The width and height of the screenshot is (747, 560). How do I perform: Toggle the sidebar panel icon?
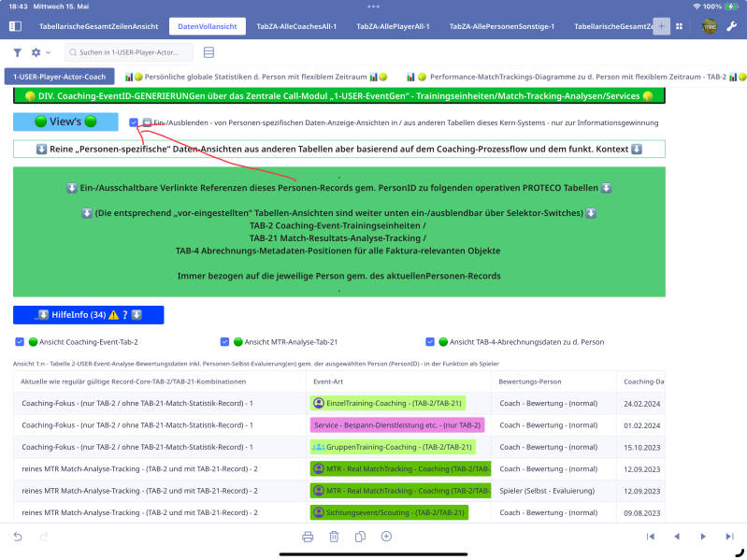tap(15, 26)
